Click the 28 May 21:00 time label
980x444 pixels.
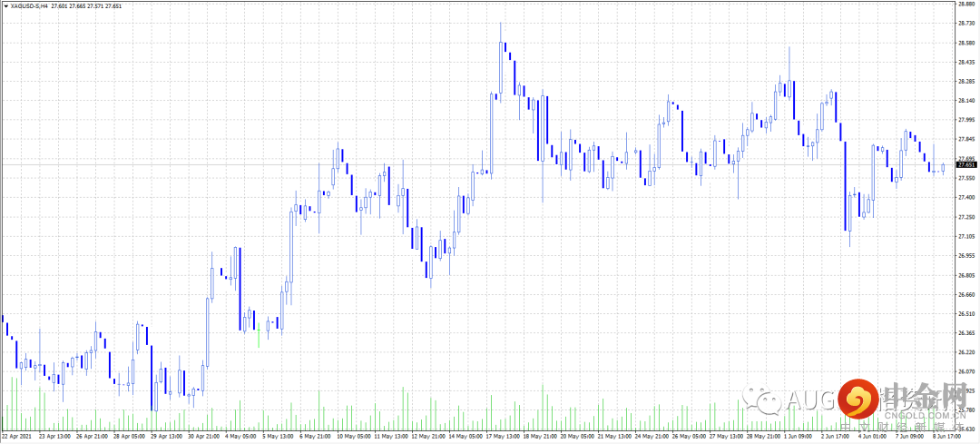pyautogui.click(x=762, y=436)
